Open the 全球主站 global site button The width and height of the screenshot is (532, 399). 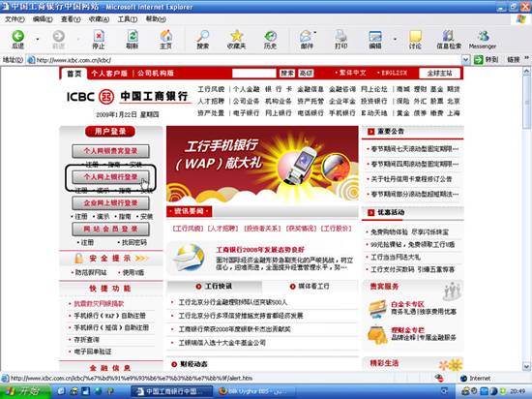(x=440, y=73)
